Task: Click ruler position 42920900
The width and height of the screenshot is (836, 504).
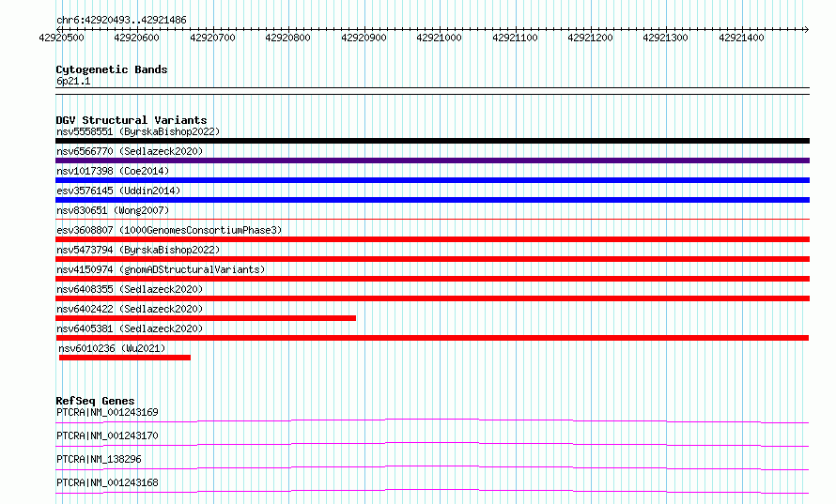Action: [364, 38]
